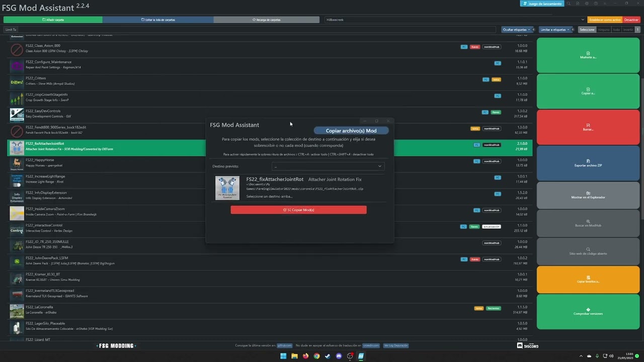Click the FS22_interactiveControl mod icon

(17, 229)
